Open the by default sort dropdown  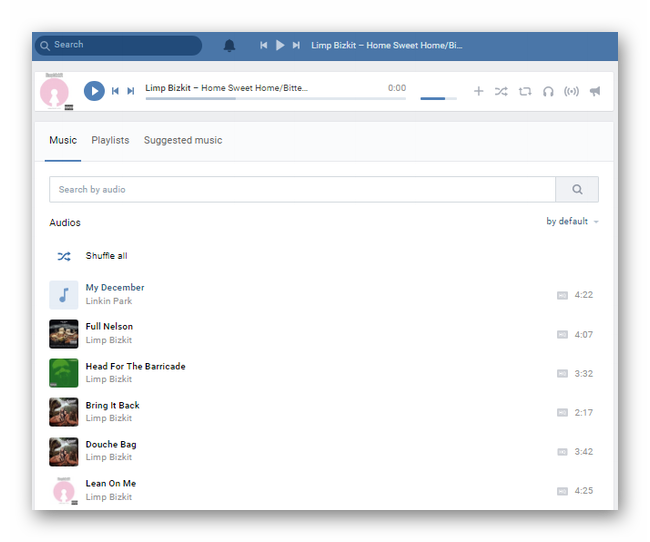click(572, 221)
